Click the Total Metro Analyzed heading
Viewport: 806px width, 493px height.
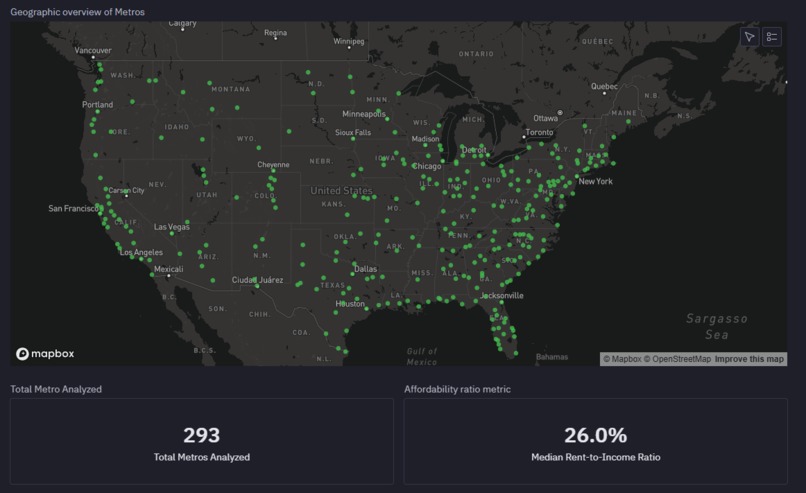(56, 389)
